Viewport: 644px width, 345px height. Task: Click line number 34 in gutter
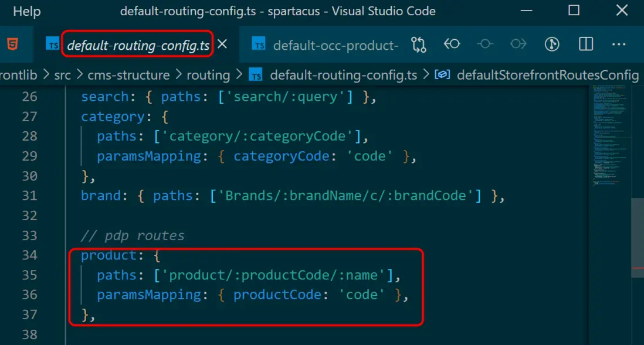click(29, 255)
